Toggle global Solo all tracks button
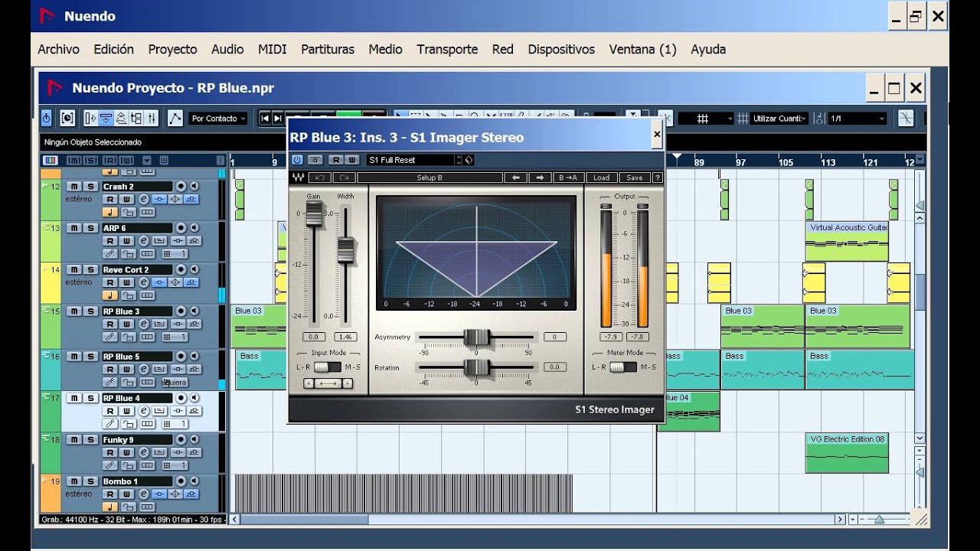Image resolution: width=980 pixels, height=551 pixels. tap(90, 160)
